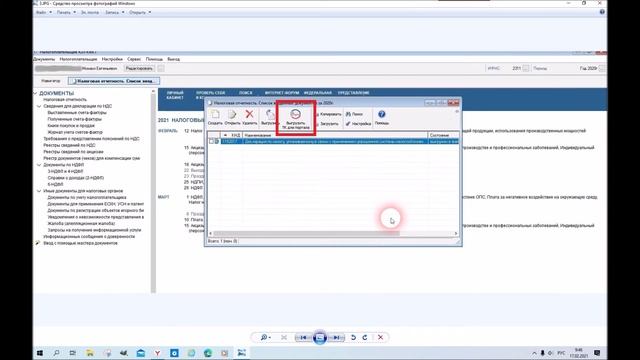Open Документы по учету налогоплательщика item
640x360 pixels.
coord(87,198)
